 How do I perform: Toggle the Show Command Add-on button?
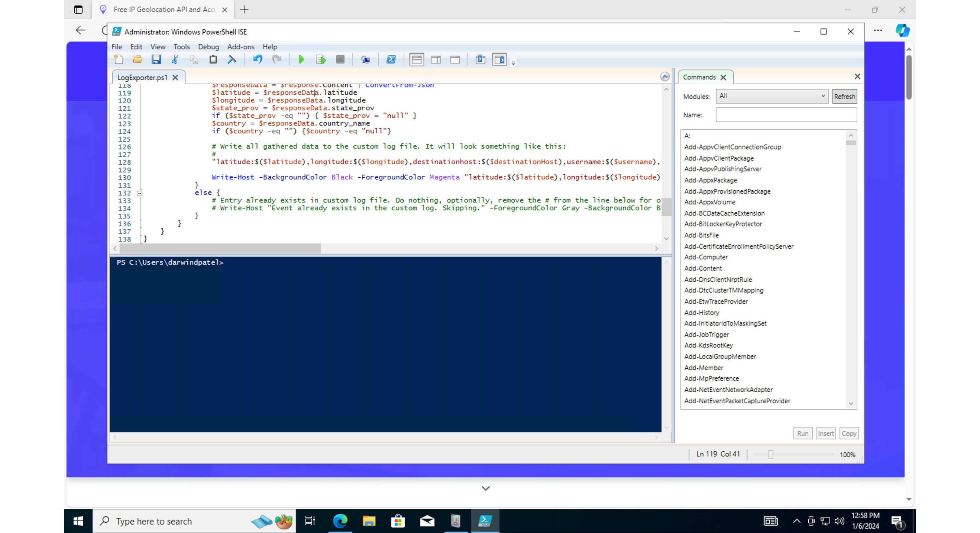click(499, 59)
